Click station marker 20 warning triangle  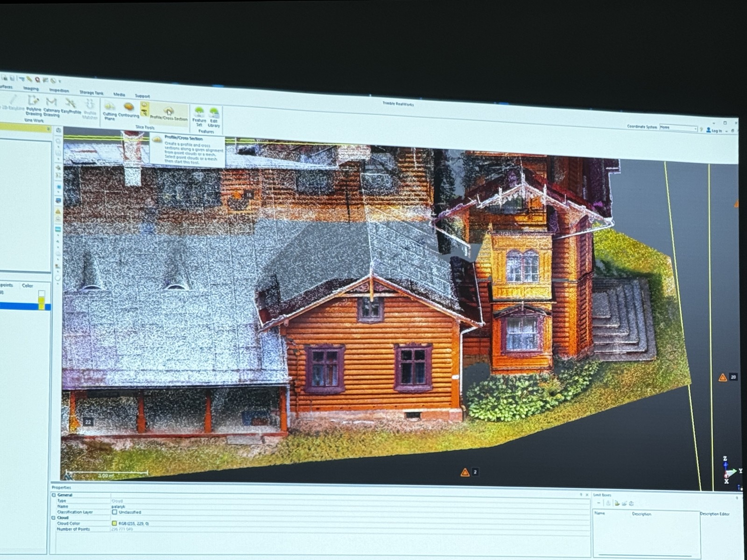[x=722, y=377]
